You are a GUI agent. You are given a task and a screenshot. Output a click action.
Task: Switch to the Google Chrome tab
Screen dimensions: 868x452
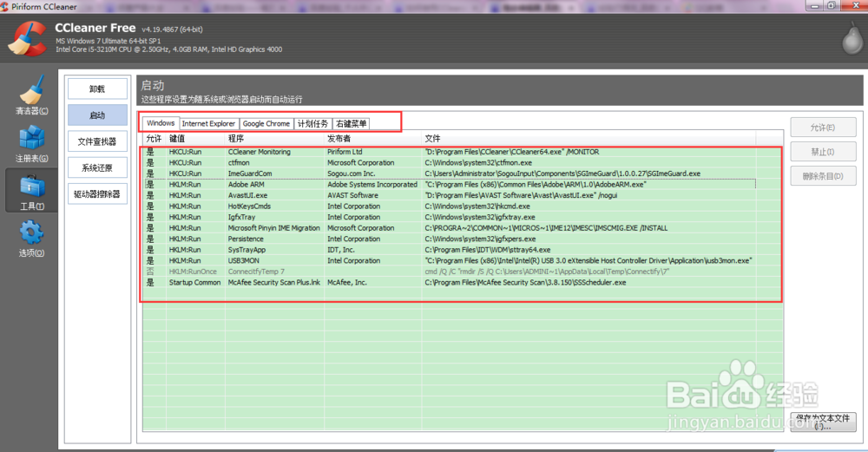(x=266, y=123)
